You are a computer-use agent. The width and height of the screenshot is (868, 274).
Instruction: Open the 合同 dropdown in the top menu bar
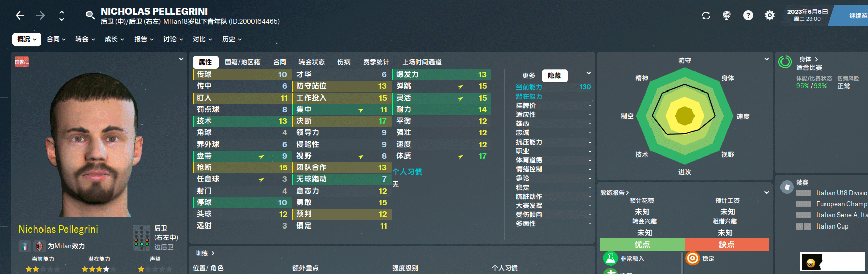56,39
